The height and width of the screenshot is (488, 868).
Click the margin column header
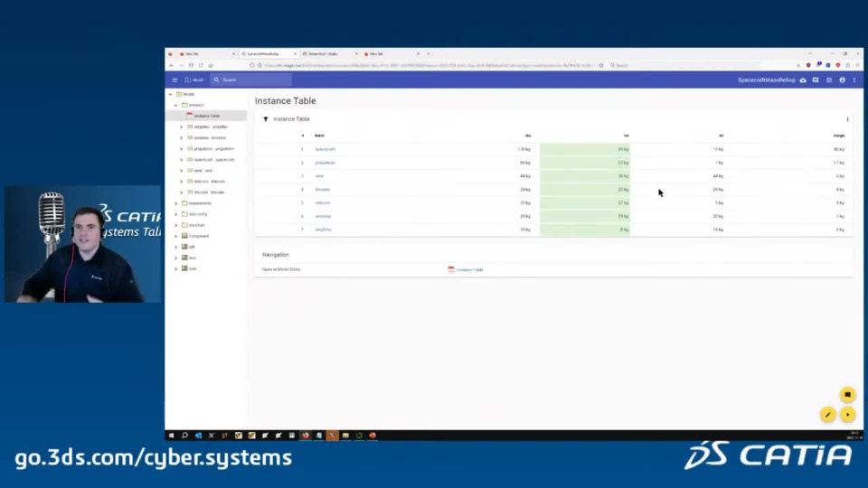click(839, 136)
